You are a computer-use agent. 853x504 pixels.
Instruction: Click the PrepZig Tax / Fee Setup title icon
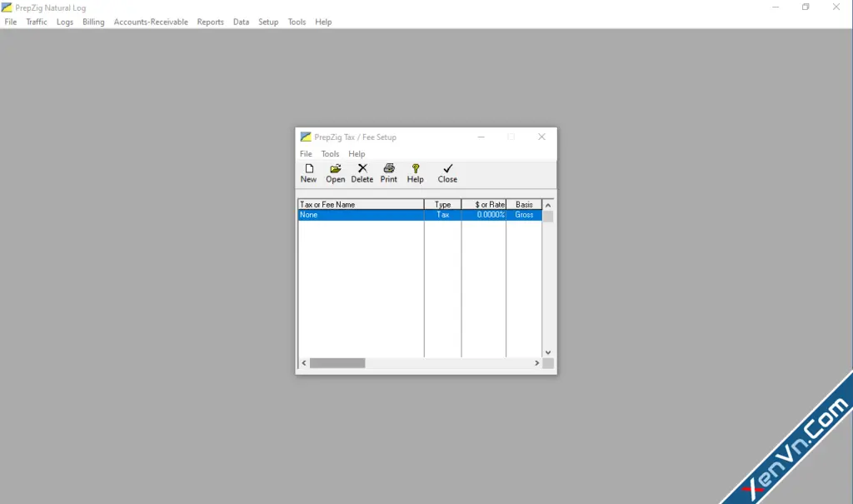click(306, 137)
